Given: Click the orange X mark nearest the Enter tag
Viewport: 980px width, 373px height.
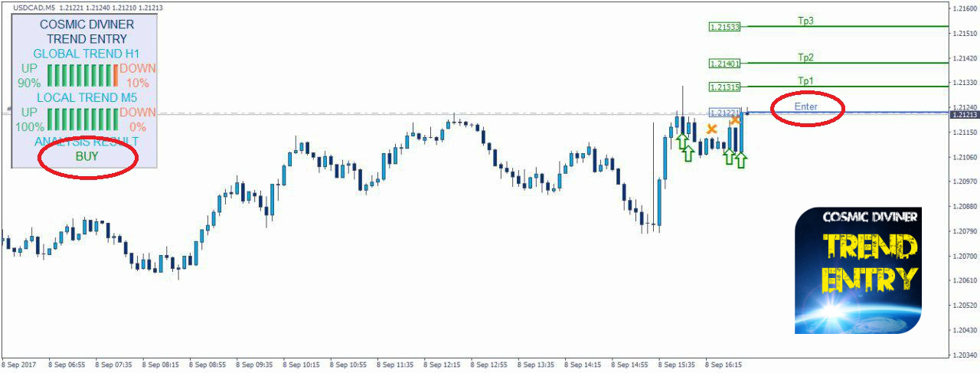Looking at the screenshot, I should [x=735, y=120].
